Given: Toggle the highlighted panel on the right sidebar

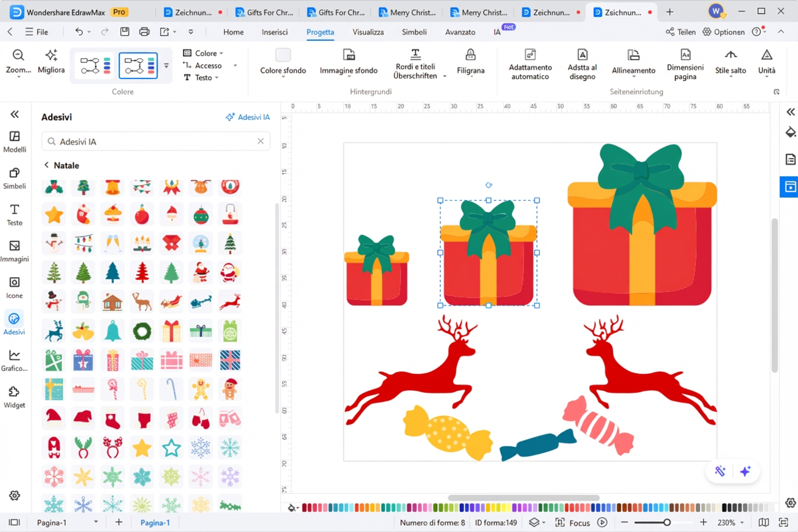Looking at the screenshot, I should 789,187.
